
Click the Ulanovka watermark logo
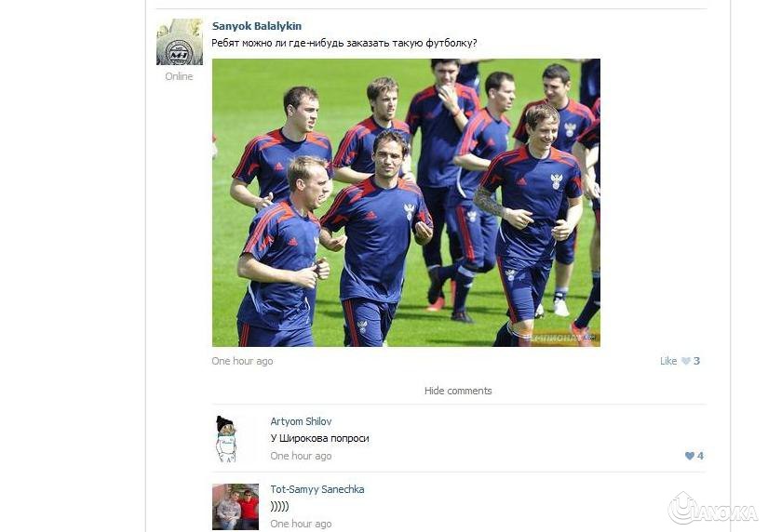tap(713, 509)
